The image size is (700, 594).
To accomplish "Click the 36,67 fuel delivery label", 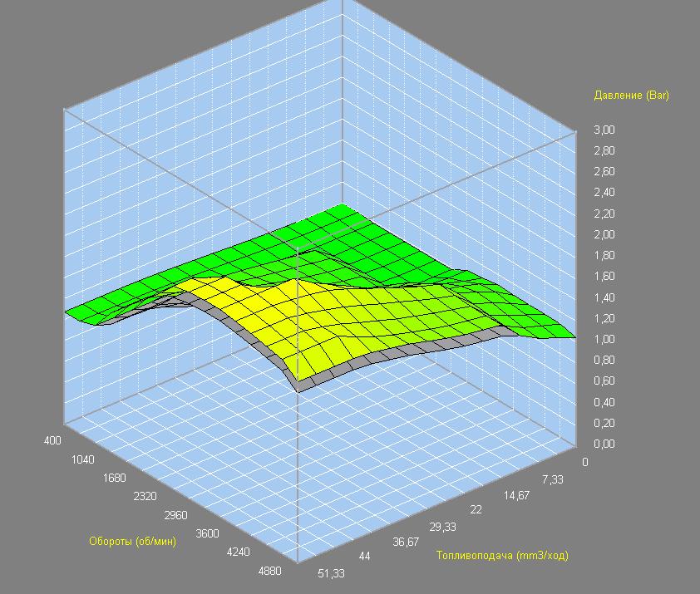I will click(x=406, y=542).
